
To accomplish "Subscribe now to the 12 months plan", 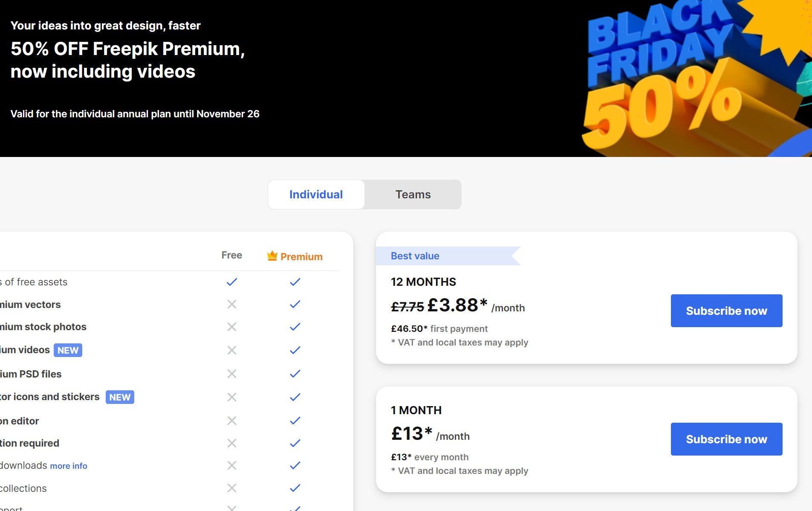I will [726, 311].
